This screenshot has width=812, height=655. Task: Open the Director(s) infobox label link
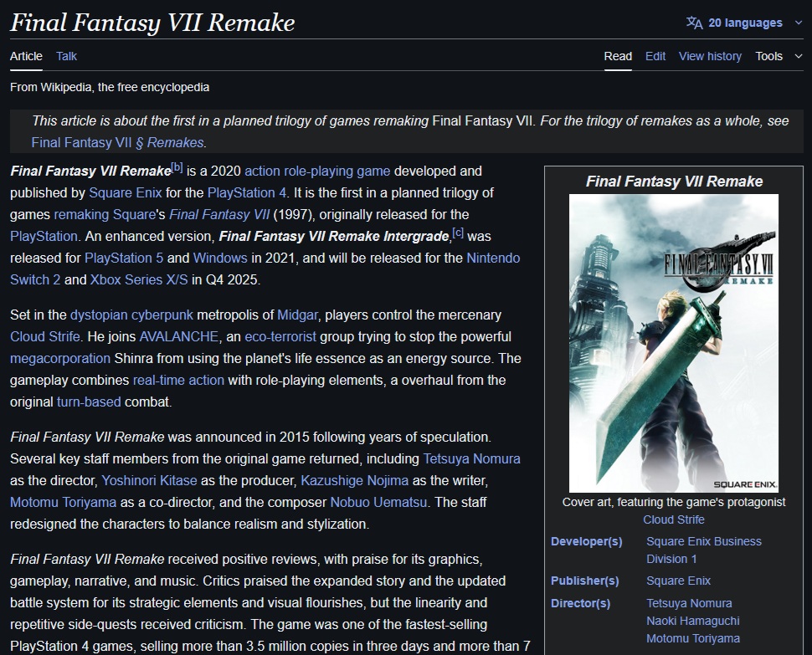(x=580, y=603)
